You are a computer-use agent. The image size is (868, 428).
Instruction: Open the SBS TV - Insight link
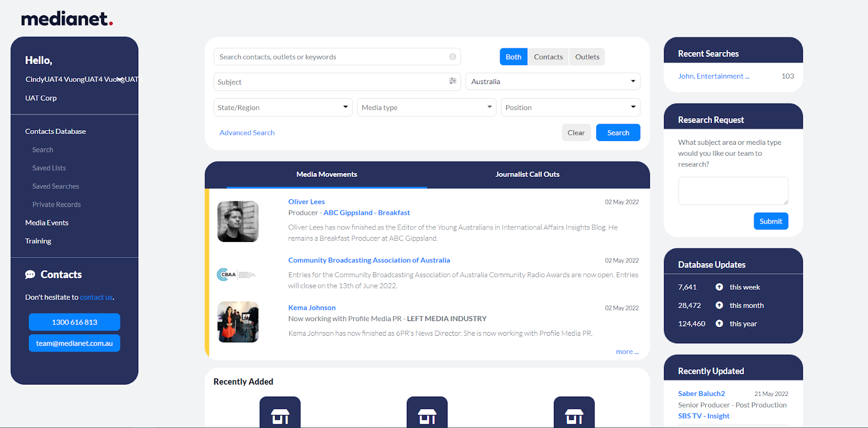tap(704, 416)
